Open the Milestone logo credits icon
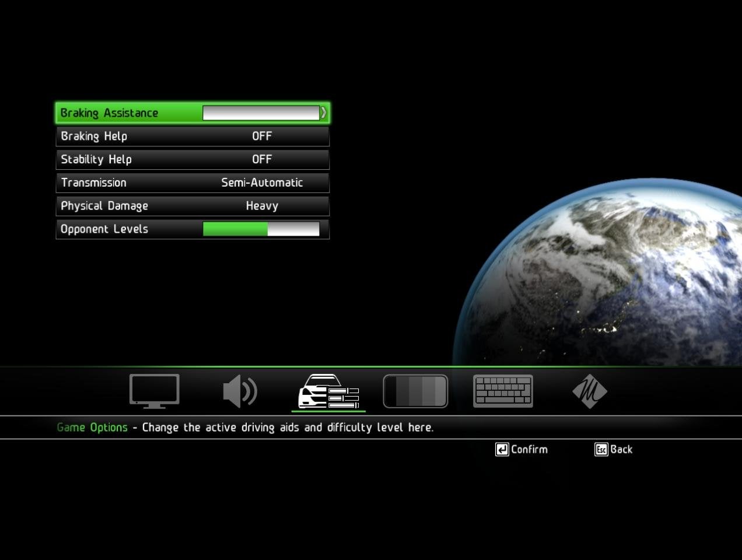 [x=590, y=391]
